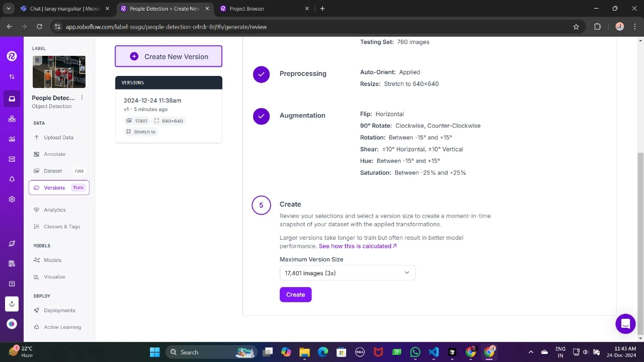Select the highlighted projects tray icon in the rail
Viewport: 644px width, 362px height.
click(12, 99)
